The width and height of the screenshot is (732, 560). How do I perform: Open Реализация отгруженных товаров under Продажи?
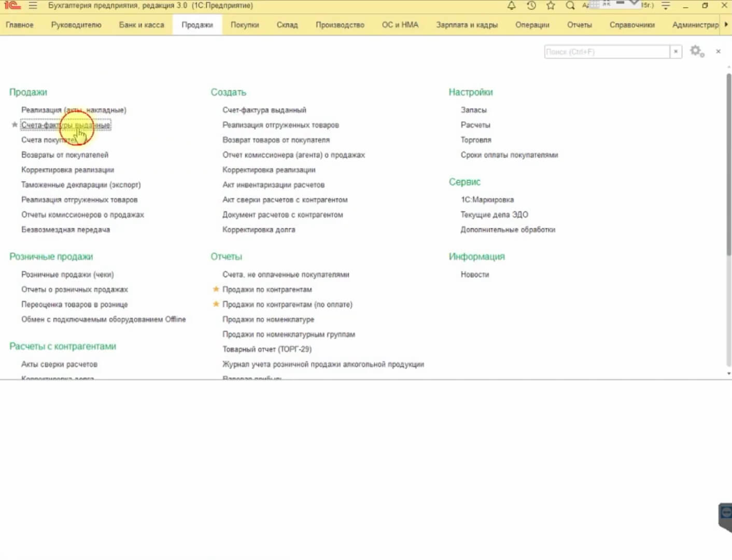pyautogui.click(x=79, y=200)
